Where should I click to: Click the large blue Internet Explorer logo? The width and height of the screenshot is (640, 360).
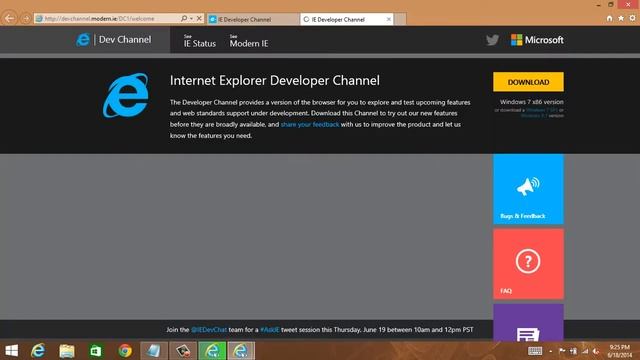(x=126, y=96)
